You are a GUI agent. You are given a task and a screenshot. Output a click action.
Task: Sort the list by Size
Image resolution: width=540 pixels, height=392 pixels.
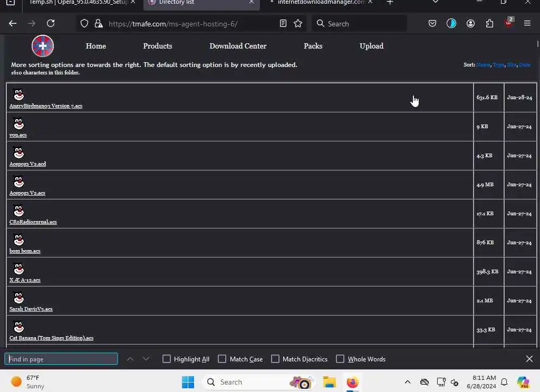512,65
